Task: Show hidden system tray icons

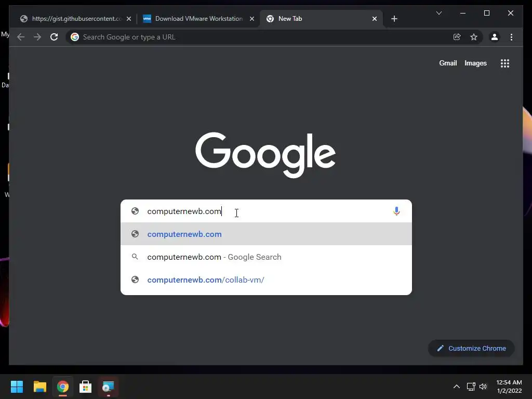Action: (x=457, y=387)
